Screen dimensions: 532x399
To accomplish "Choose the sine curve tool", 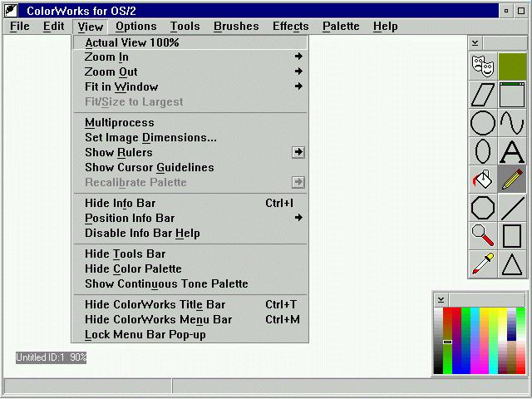I will coord(512,123).
